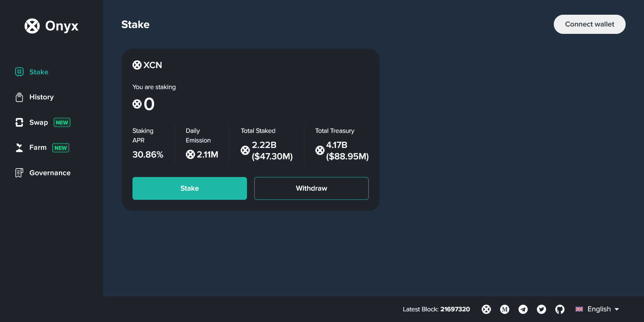Select the English language label
This screenshot has height=322, width=644.
(599, 309)
